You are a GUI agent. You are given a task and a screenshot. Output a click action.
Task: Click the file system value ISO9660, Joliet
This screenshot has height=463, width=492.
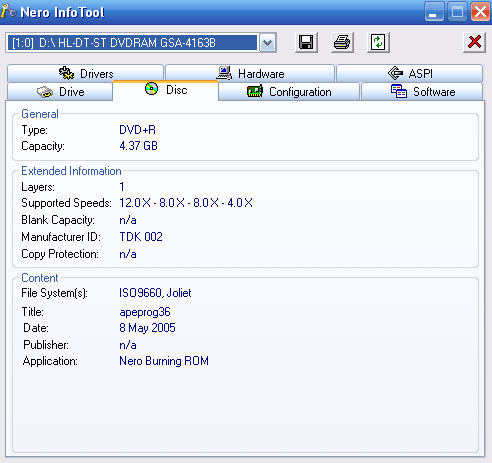pyautogui.click(x=155, y=293)
